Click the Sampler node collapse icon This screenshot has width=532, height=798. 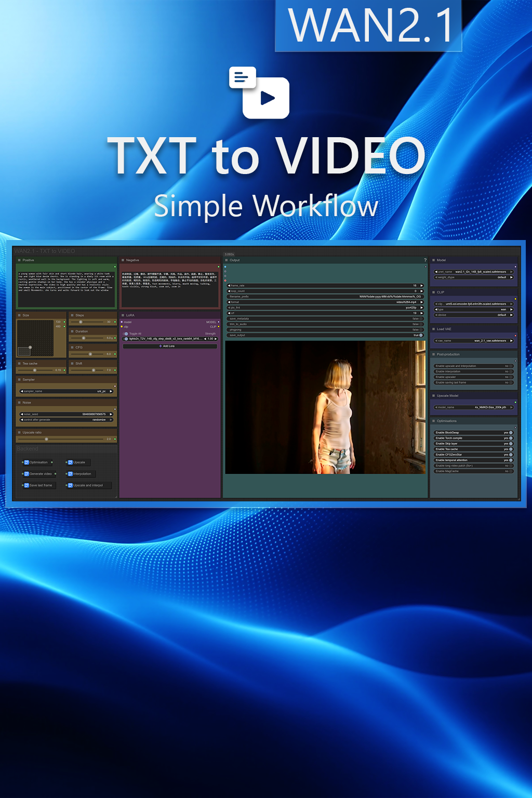pos(19,380)
